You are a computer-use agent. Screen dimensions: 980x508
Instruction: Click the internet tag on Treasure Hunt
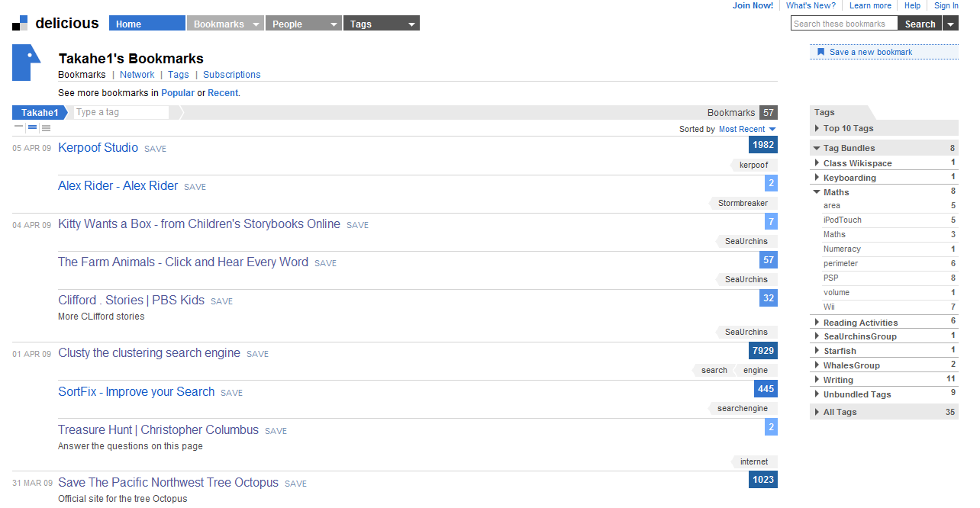coord(754,461)
